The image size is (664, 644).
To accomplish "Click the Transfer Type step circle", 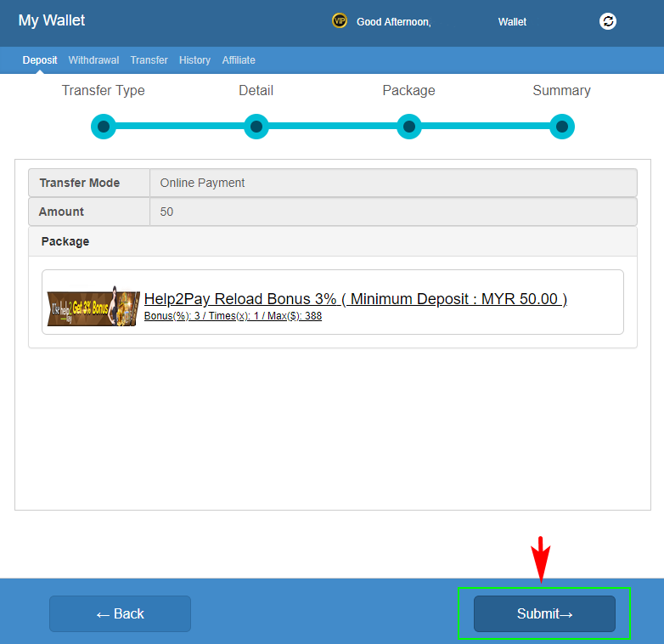I will (x=104, y=127).
